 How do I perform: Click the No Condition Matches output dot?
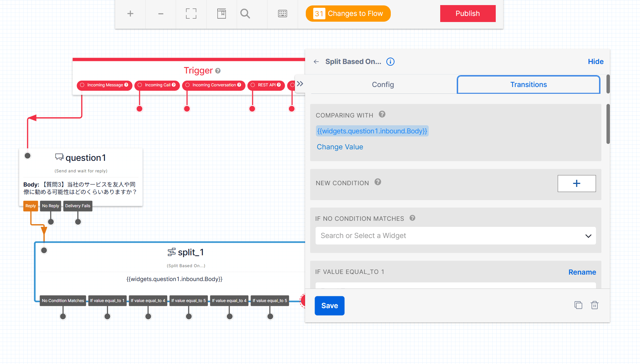63,317
